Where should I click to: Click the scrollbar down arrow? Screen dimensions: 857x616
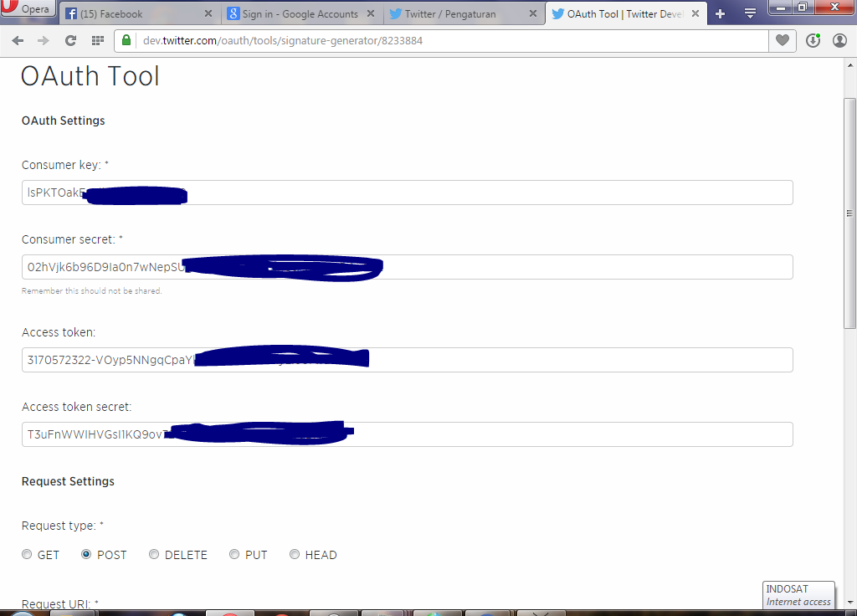(850, 602)
